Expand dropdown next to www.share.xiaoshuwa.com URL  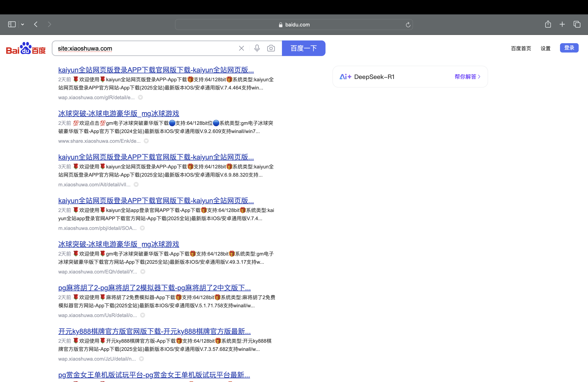[146, 141]
